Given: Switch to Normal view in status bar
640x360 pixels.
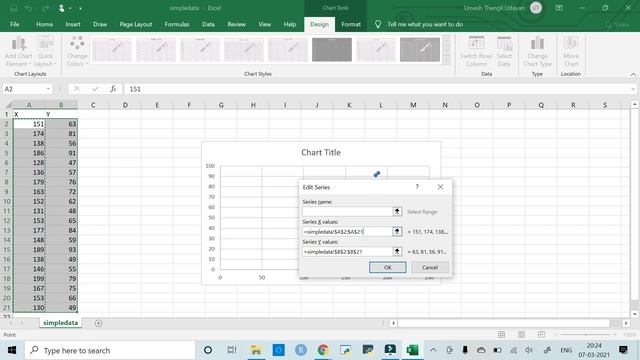Looking at the screenshot, I should (x=502, y=335).
